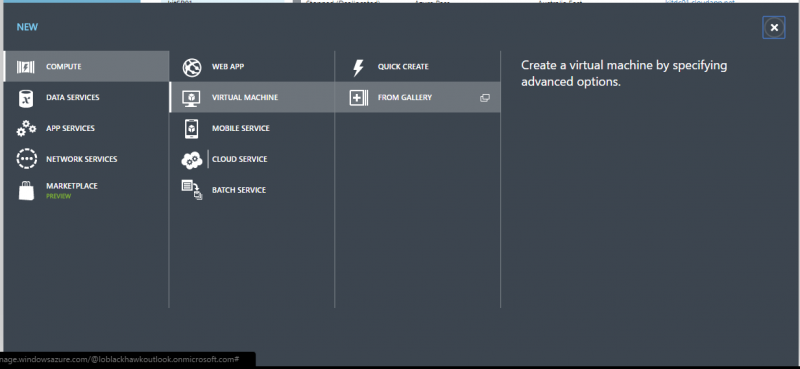This screenshot has height=369, width=800.
Task: Click the From Gallery plus icon
Action: 358,97
